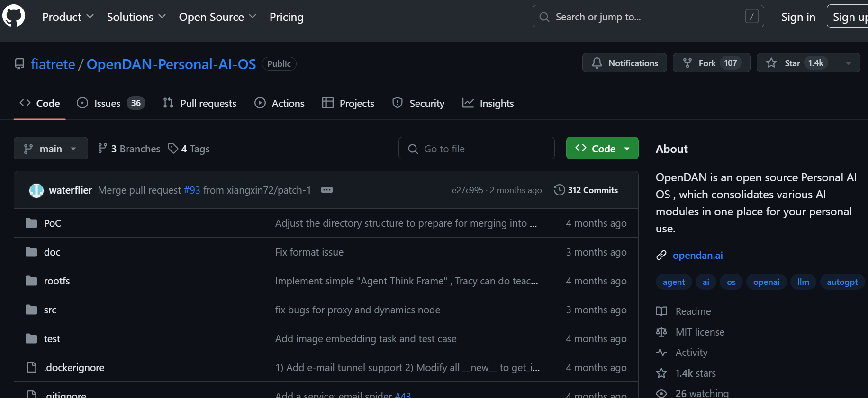
Task: Open pull request #93 link
Action: (x=192, y=190)
